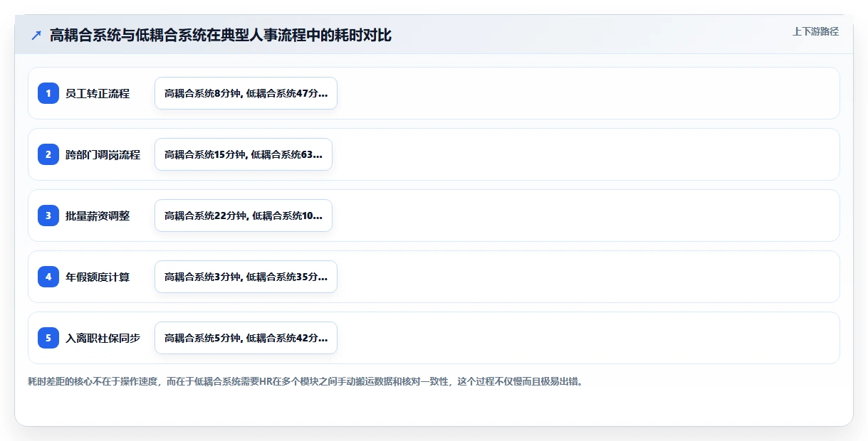
Task: Click step number badge 4
Action: (48, 277)
